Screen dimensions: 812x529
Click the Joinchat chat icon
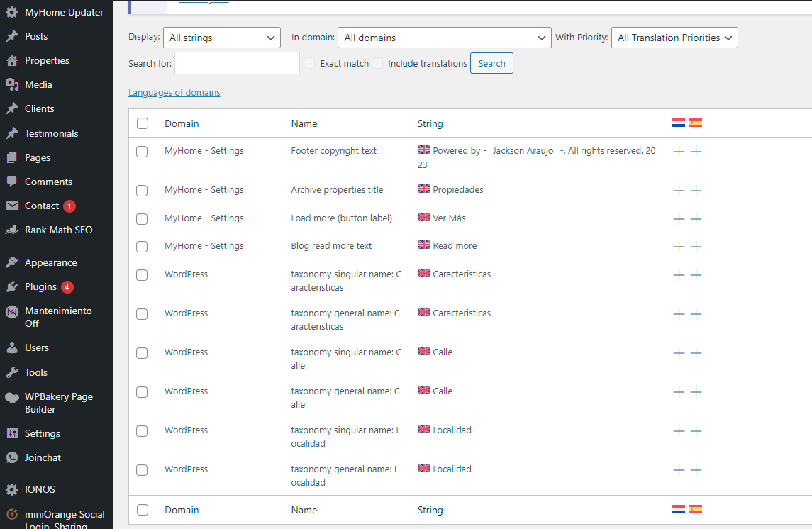click(12, 457)
